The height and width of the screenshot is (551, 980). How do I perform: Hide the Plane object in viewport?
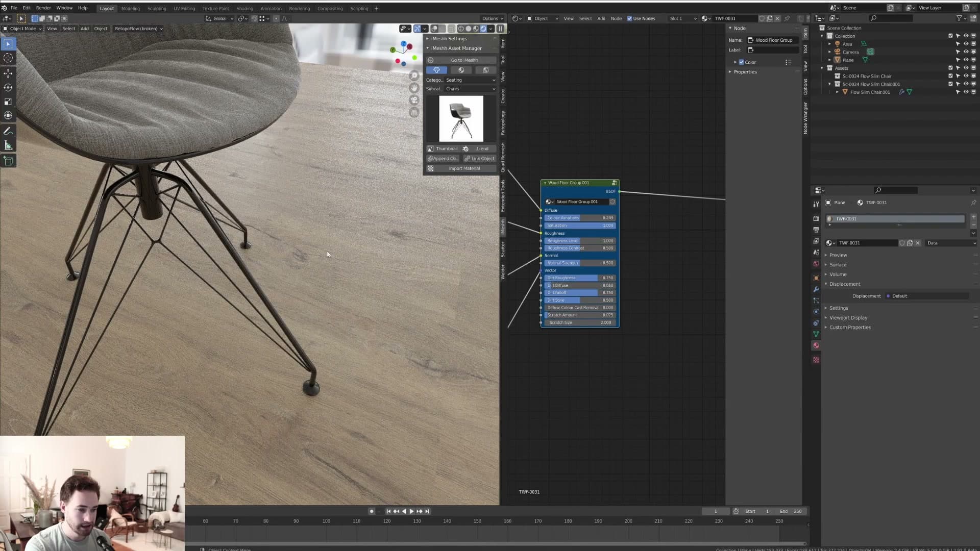[x=966, y=60]
